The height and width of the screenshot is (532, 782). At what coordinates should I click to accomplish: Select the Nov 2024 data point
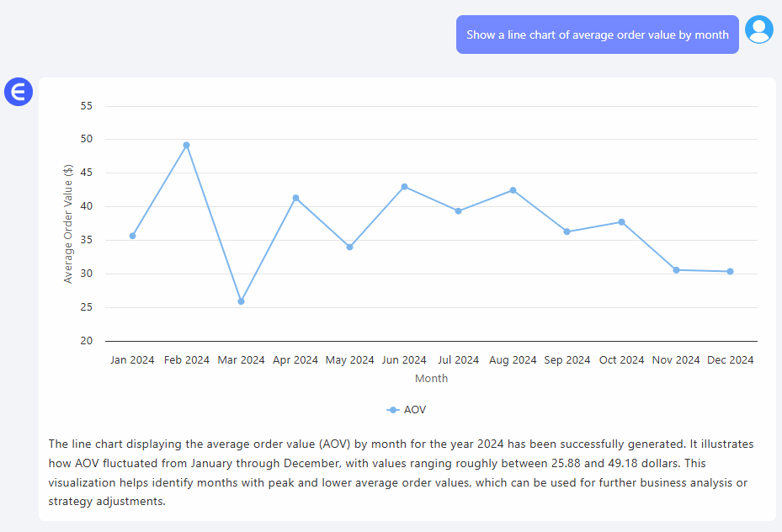676,270
